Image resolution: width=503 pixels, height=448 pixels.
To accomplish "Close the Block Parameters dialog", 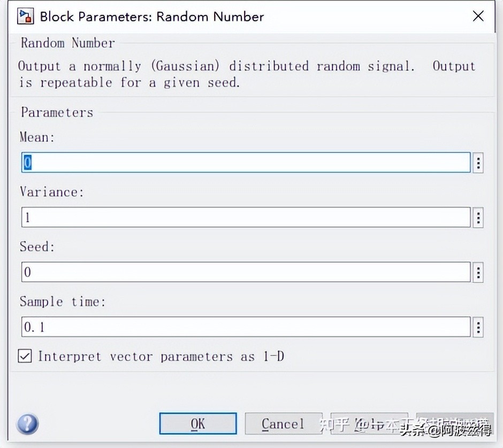I will 478,16.
